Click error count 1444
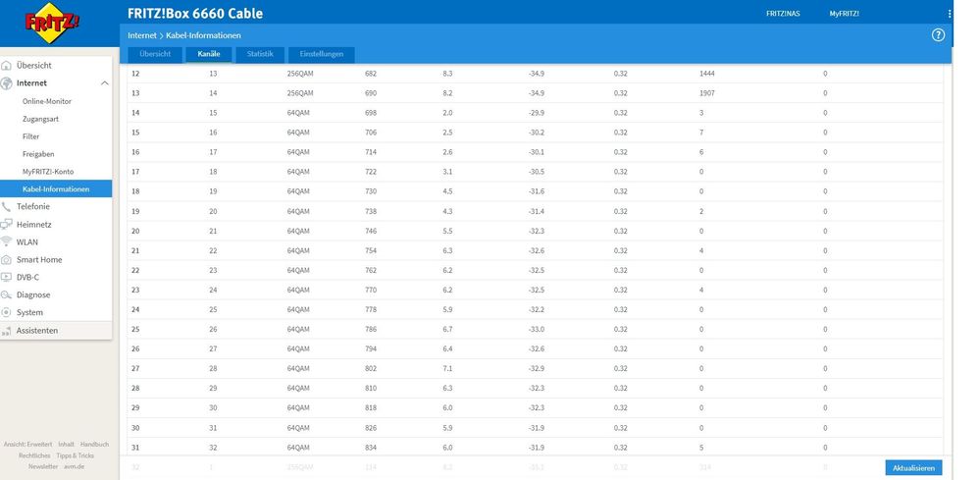Viewport: 980px width, 480px height. (707, 74)
